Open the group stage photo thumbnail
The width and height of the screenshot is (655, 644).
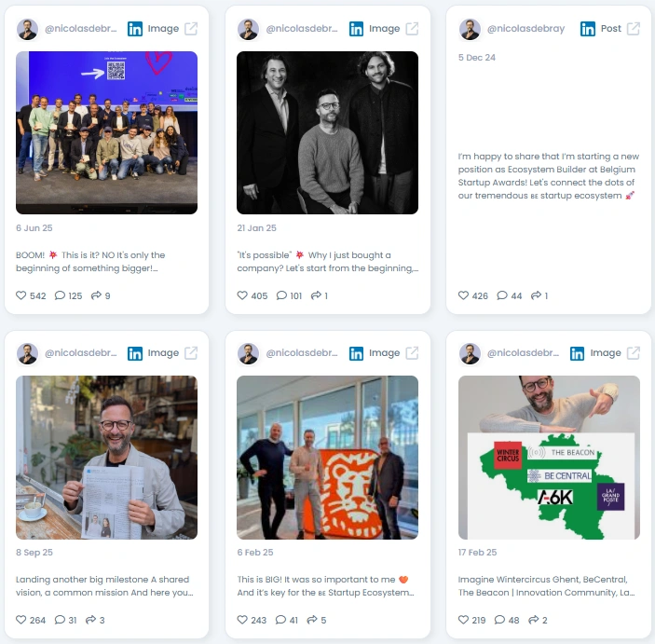pyautogui.click(x=106, y=133)
